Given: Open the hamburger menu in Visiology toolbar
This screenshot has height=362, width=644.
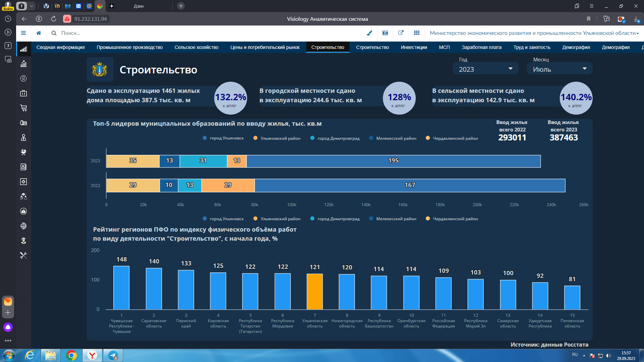Looking at the screenshot, I should 23,33.
